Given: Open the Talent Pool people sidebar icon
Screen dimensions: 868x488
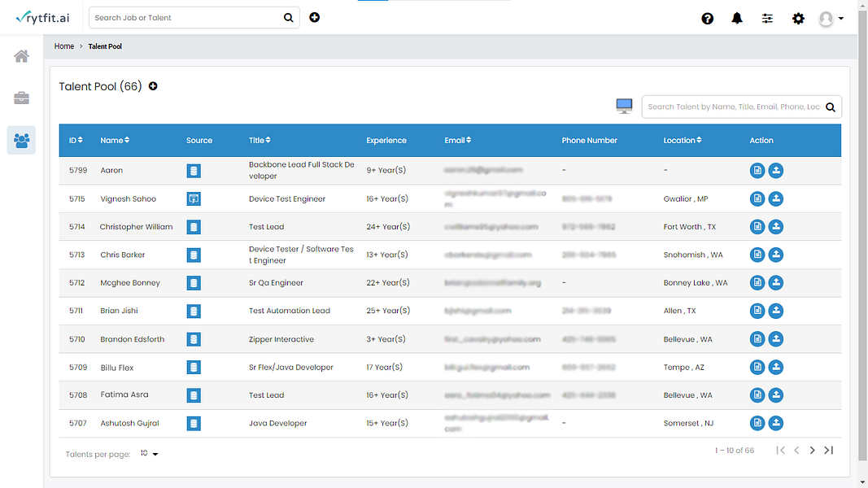Looking at the screenshot, I should [x=22, y=140].
